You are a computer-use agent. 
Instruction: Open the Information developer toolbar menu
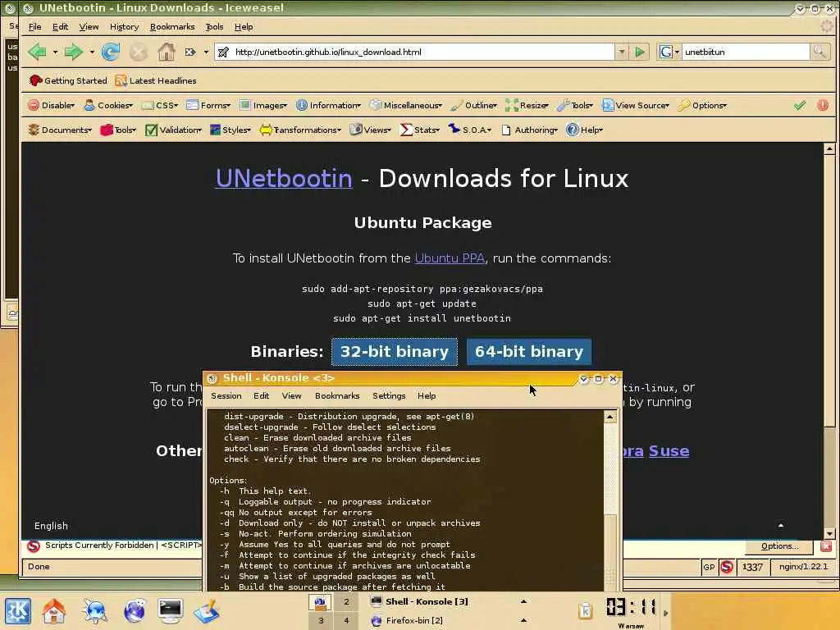328,105
